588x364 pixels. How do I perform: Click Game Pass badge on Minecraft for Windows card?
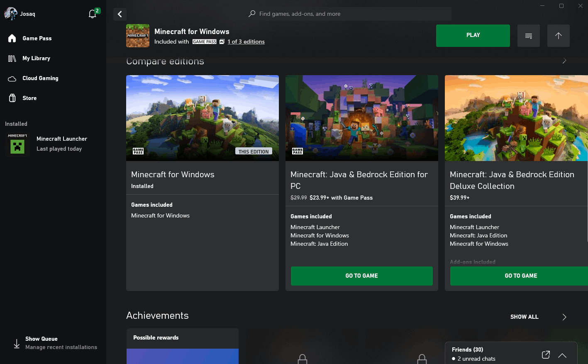(x=138, y=151)
